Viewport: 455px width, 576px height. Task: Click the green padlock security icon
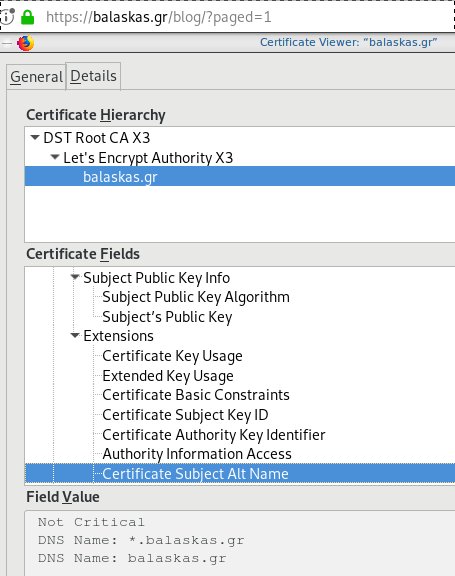[28, 17]
